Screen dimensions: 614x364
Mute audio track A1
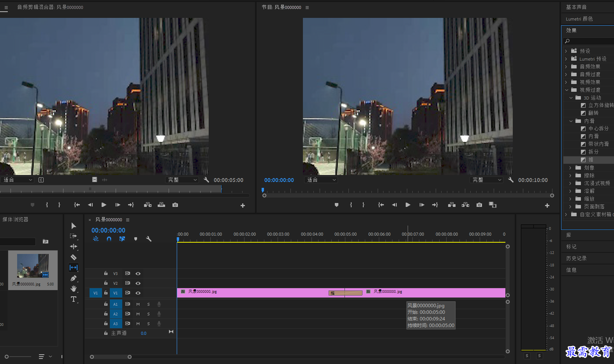pos(138,304)
